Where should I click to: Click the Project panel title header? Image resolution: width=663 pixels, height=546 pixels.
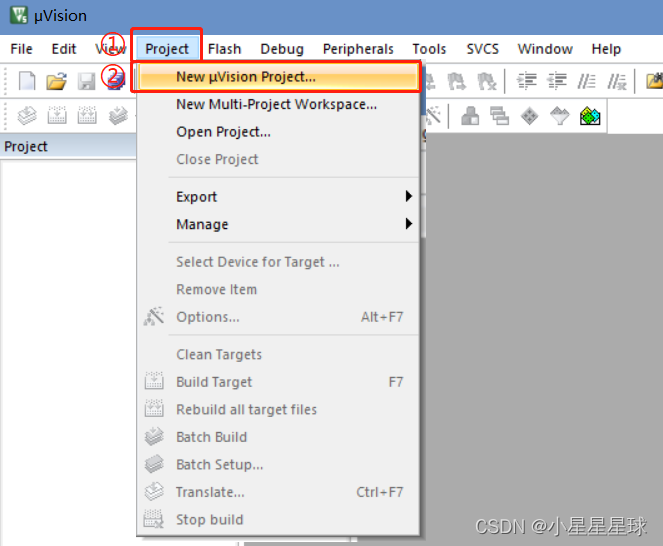click(x=68, y=147)
